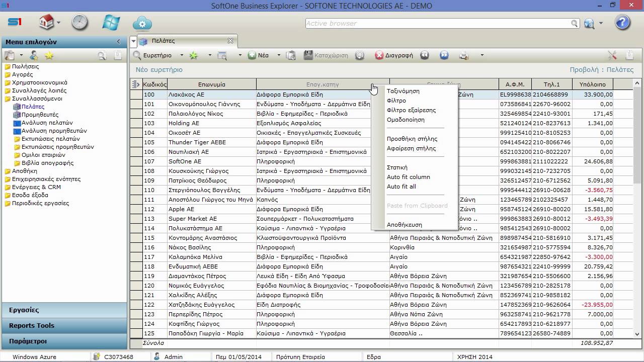
Task: Click the grid row selector icon in header
Action: [x=136, y=84]
